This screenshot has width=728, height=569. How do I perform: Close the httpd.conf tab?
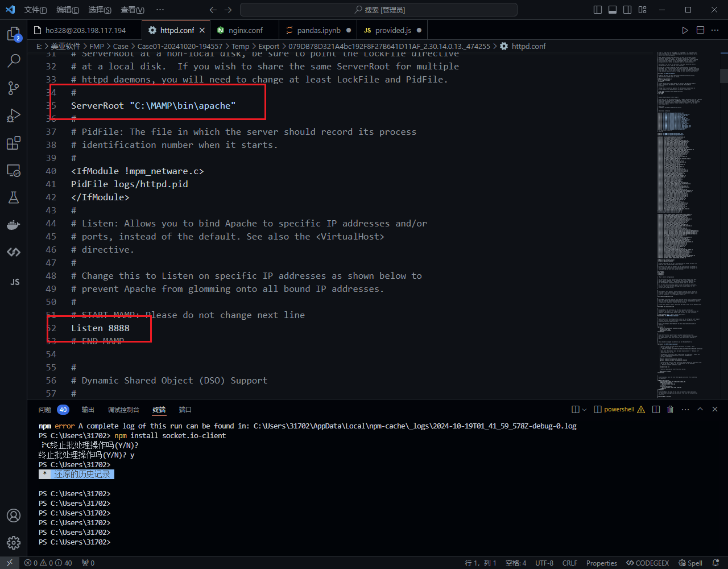(202, 30)
